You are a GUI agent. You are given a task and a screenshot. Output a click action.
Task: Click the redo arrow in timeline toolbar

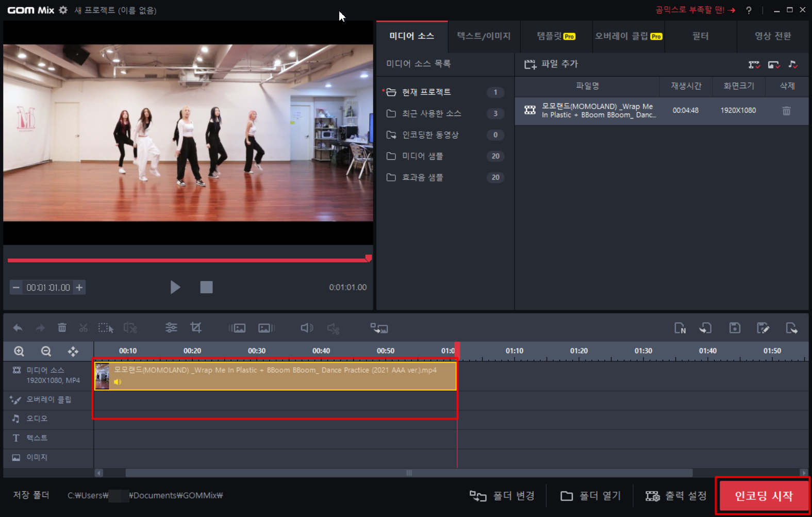point(40,328)
